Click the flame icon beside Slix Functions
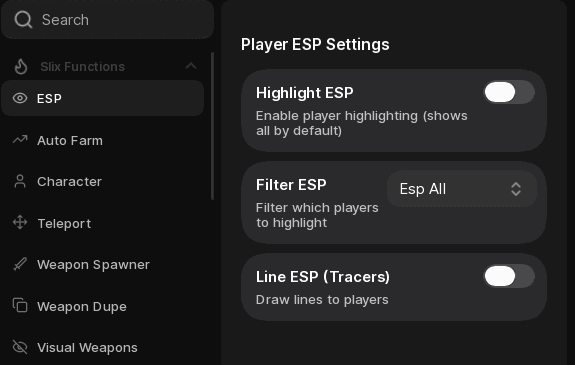This screenshot has height=365, width=575. (x=21, y=66)
